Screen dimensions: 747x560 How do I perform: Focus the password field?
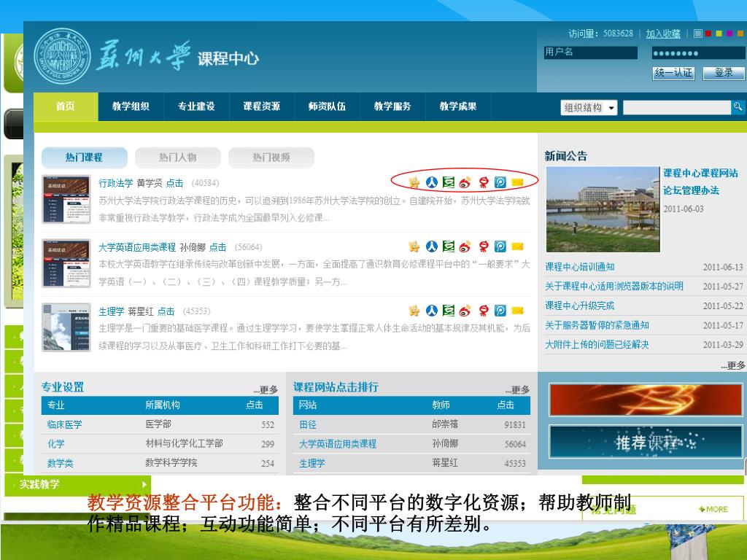pyautogui.click(x=698, y=52)
